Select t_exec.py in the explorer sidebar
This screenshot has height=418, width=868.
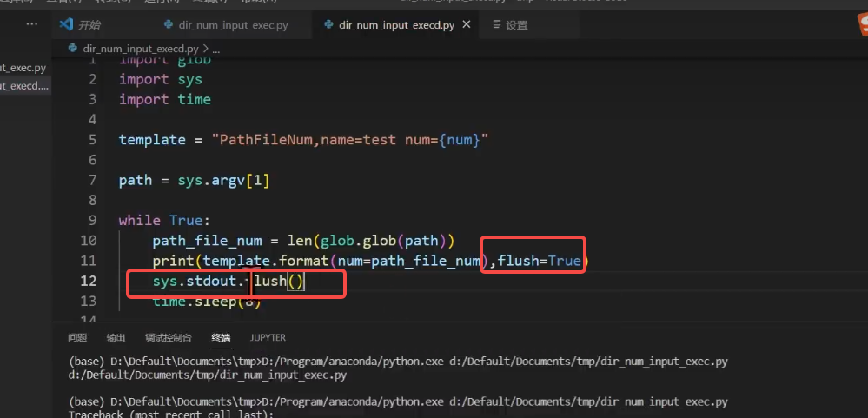tap(23, 67)
